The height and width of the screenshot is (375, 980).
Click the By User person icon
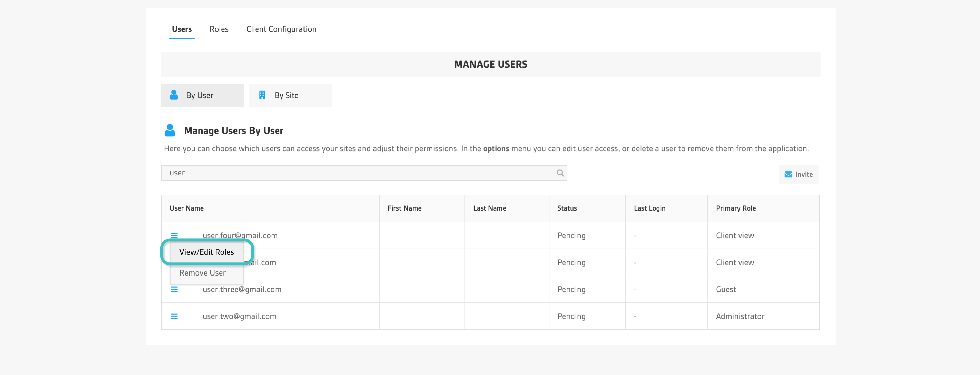pyautogui.click(x=174, y=95)
